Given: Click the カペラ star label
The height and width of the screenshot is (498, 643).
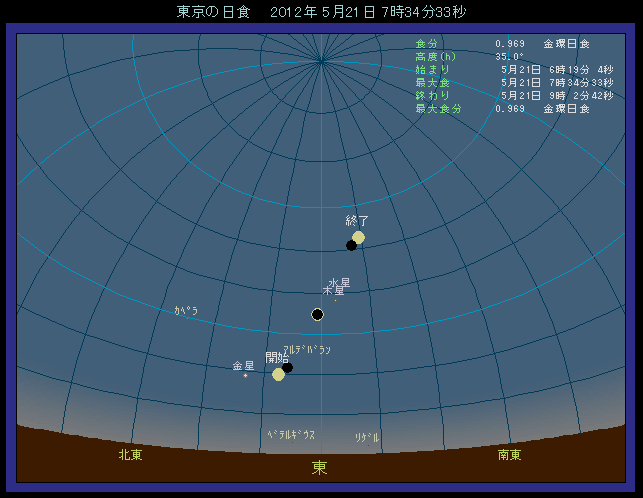Looking at the screenshot, I should pos(186,311).
